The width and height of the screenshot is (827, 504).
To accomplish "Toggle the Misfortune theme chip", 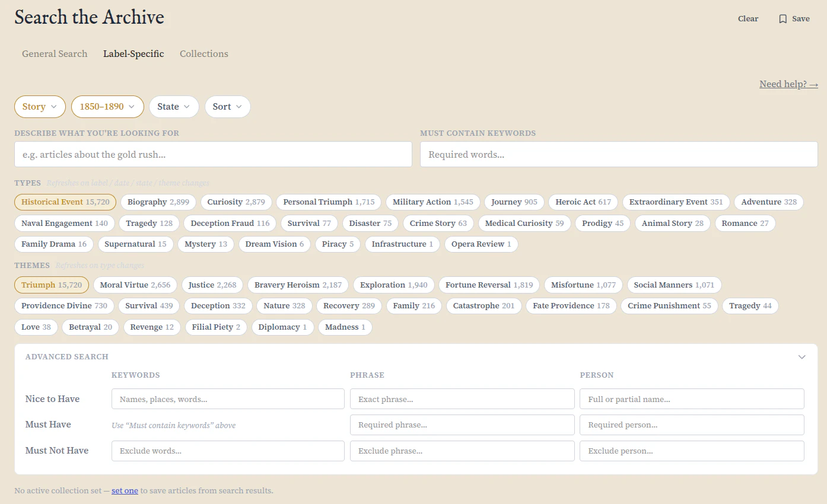I will pos(584,285).
